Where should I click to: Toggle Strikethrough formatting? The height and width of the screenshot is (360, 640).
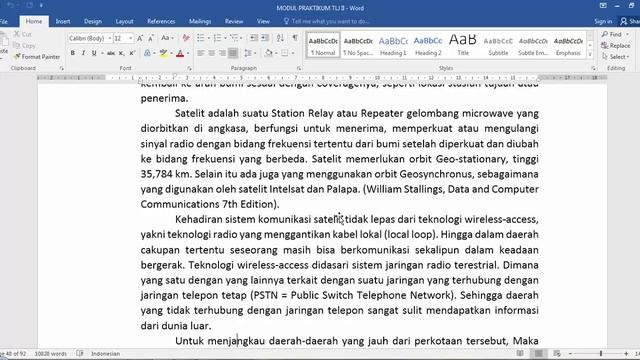tap(111, 53)
